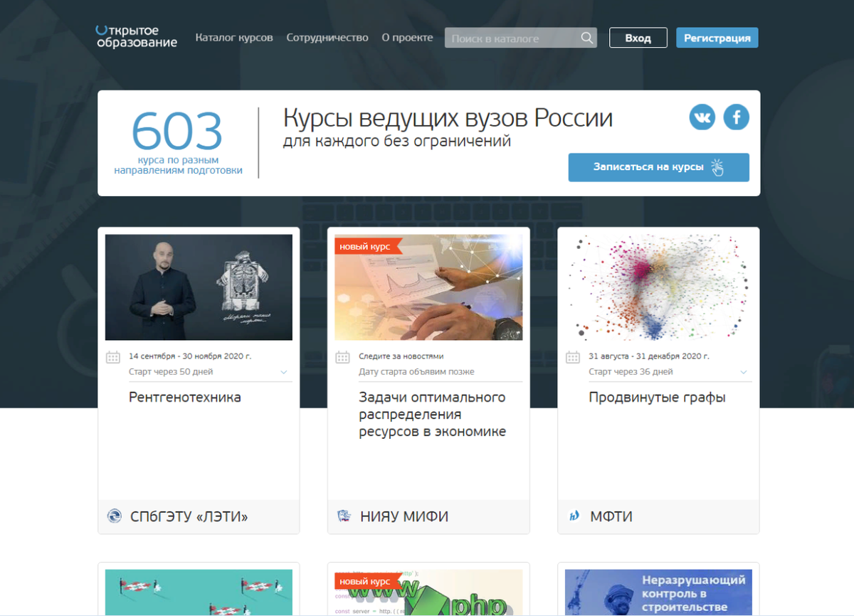Click the МФТИ university logo icon
Image resolution: width=854 pixels, height=616 pixels.
574,516
